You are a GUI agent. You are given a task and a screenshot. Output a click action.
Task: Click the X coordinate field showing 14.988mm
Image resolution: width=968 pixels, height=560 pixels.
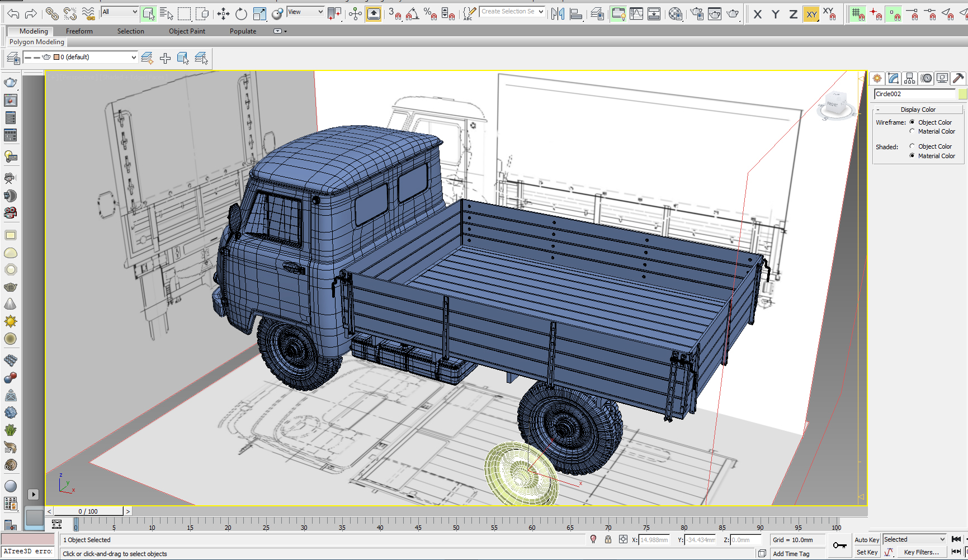[654, 540]
